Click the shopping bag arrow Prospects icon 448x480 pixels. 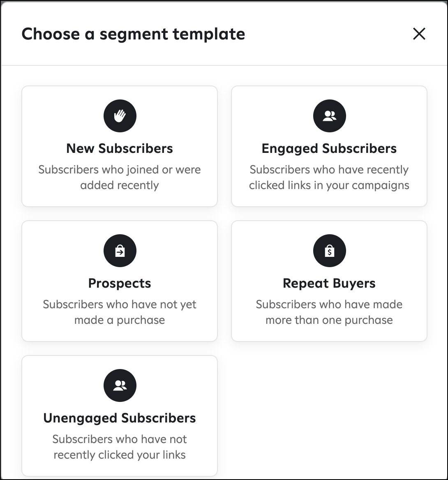(x=120, y=251)
